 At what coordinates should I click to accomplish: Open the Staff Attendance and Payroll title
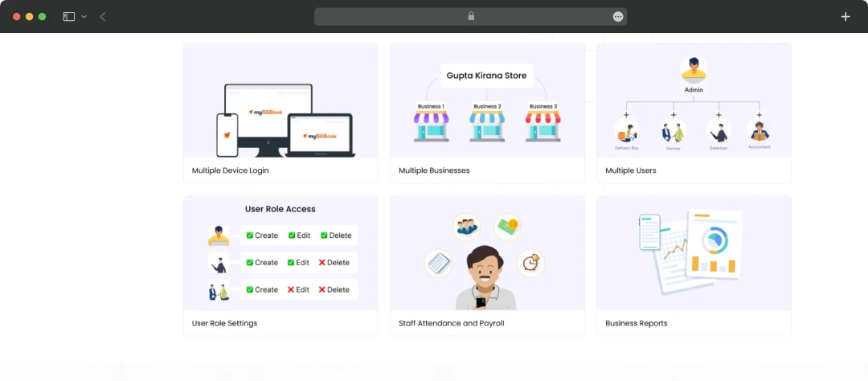[x=451, y=323]
